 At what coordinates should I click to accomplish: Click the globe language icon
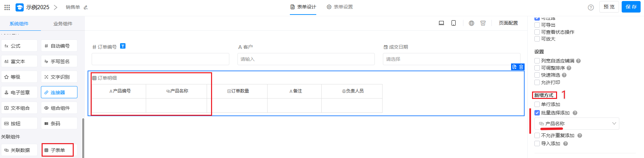[x=471, y=23]
